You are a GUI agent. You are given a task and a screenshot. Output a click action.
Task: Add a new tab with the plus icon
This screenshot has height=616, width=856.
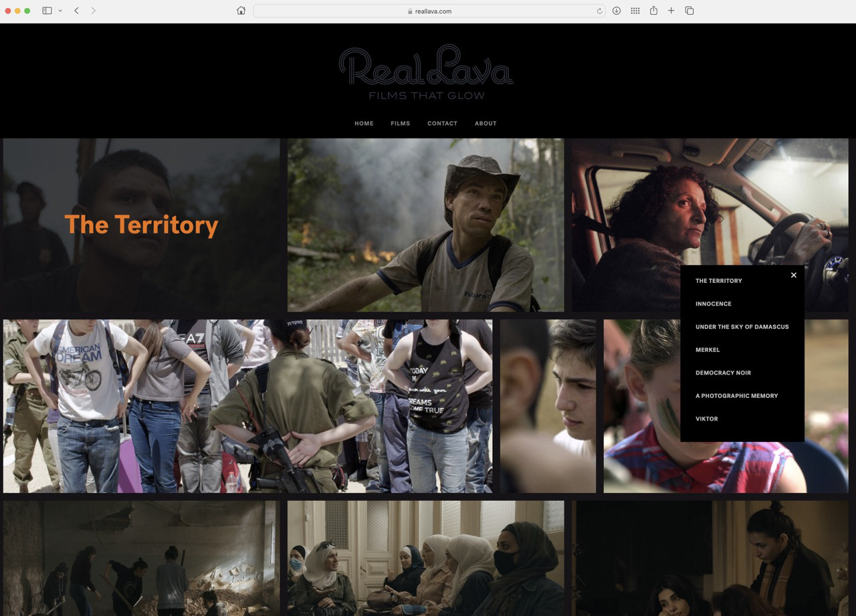coord(671,11)
